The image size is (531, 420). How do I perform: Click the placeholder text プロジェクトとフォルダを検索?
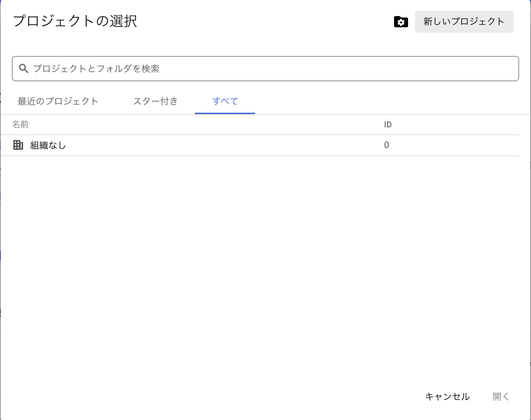pos(96,69)
